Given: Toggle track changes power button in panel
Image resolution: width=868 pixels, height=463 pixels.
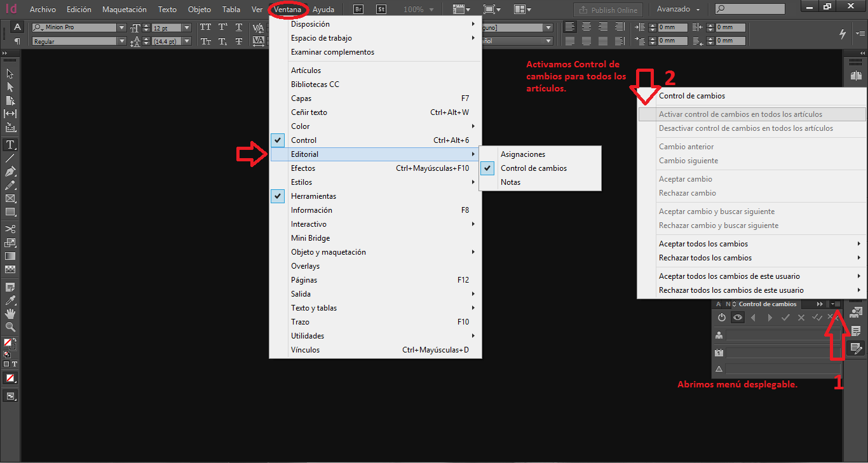Looking at the screenshot, I should point(721,318).
